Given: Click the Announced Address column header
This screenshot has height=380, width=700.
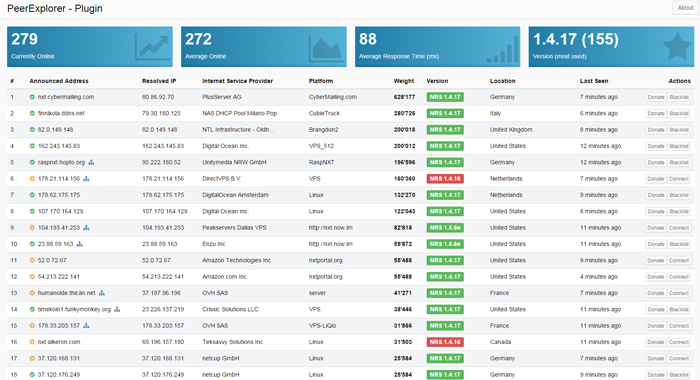Looking at the screenshot, I should tap(59, 81).
